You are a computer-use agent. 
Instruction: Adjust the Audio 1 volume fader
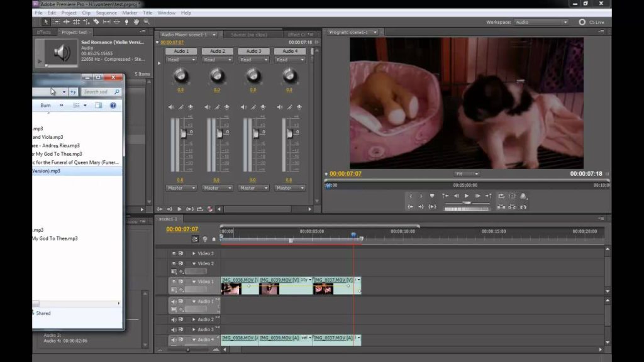(184, 134)
